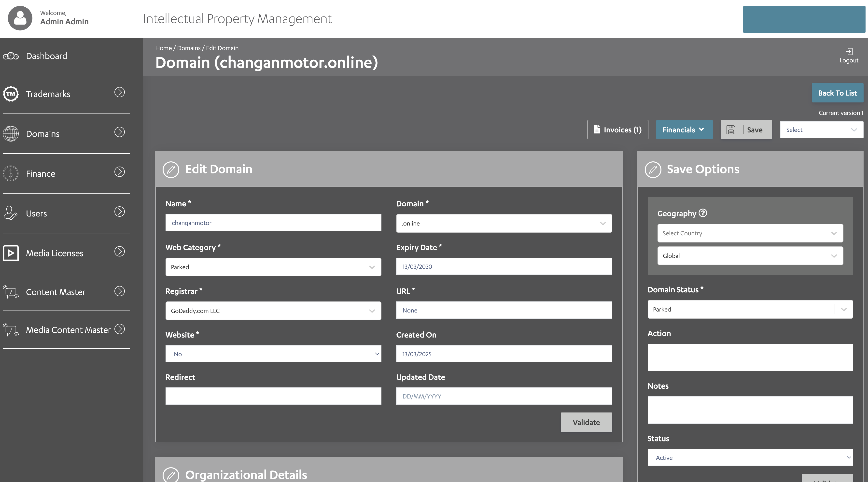Click the Finance dollar coin icon

coord(11,174)
